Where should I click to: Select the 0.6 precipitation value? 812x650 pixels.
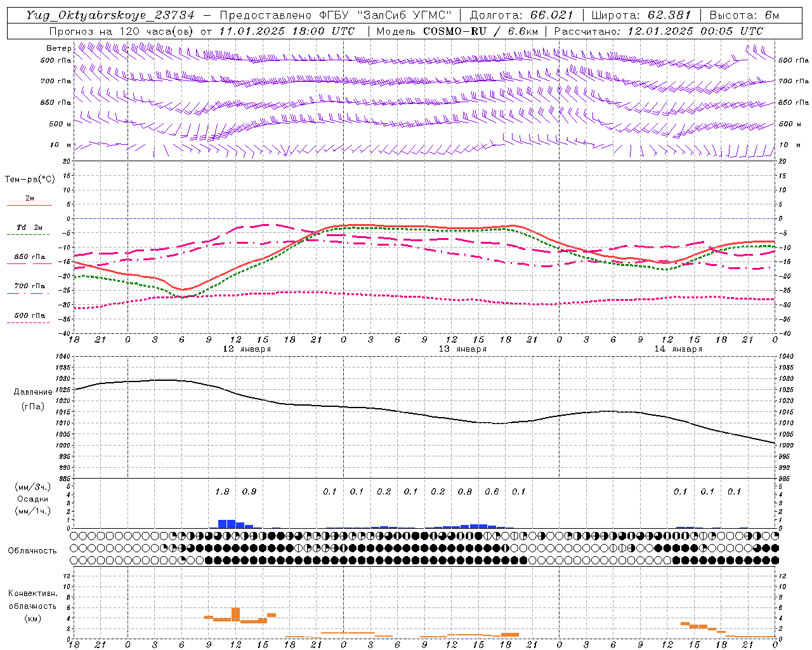492,492
